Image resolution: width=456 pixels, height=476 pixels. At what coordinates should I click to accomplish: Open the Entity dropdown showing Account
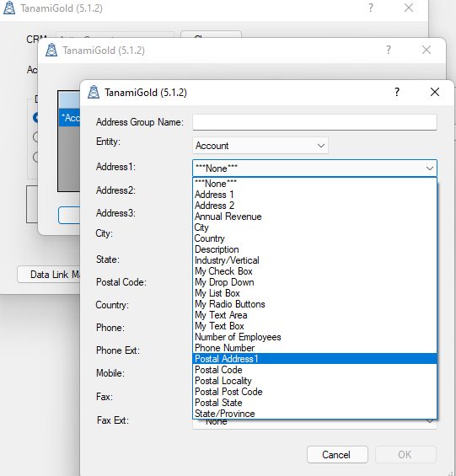pos(260,146)
